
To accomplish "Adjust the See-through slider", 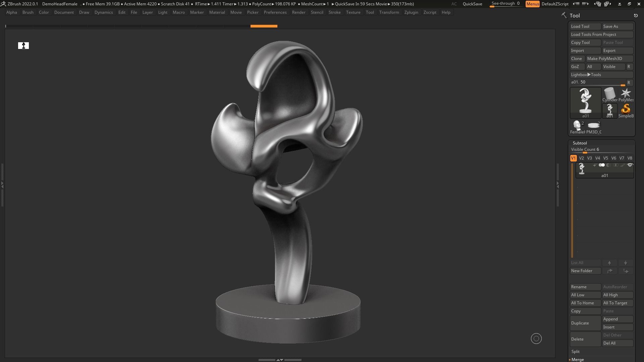I will (506, 4).
